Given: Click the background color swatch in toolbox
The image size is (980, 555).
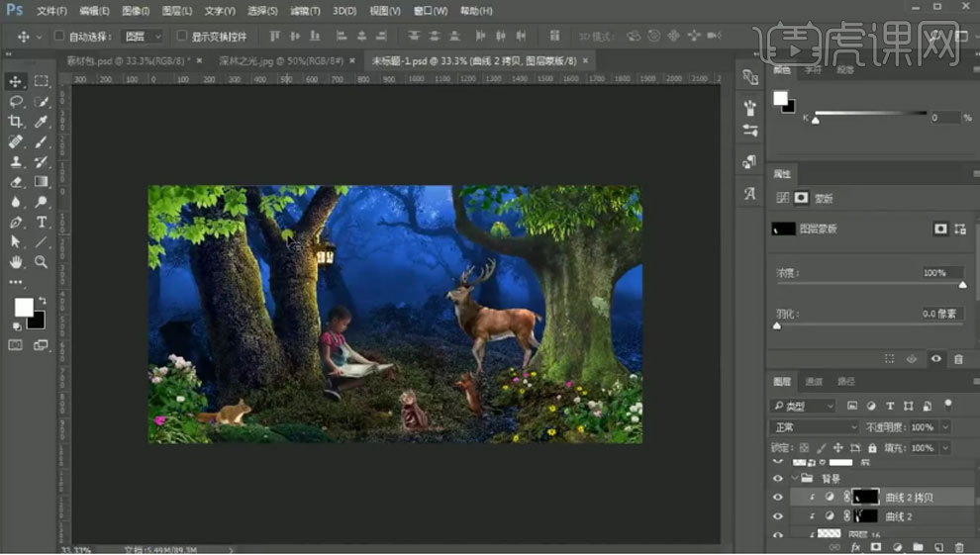Looking at the screenshot, I should [x=39, y=322].
